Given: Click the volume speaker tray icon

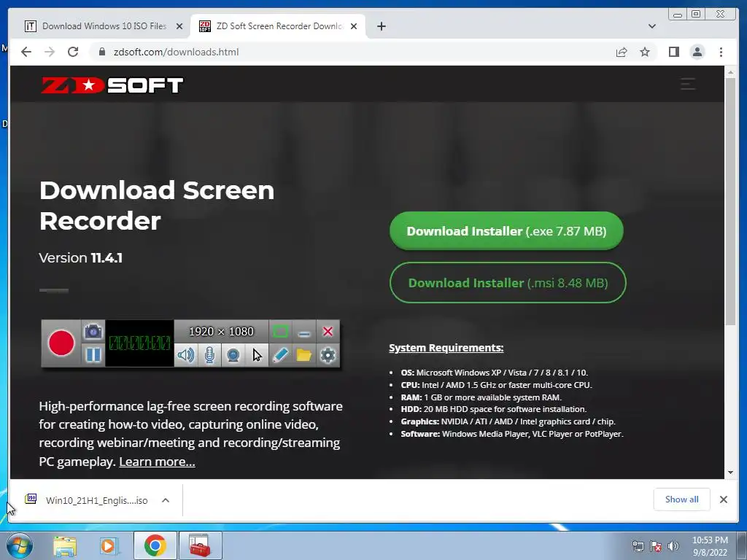Looking at the screenshot, I should pos(673,546).
